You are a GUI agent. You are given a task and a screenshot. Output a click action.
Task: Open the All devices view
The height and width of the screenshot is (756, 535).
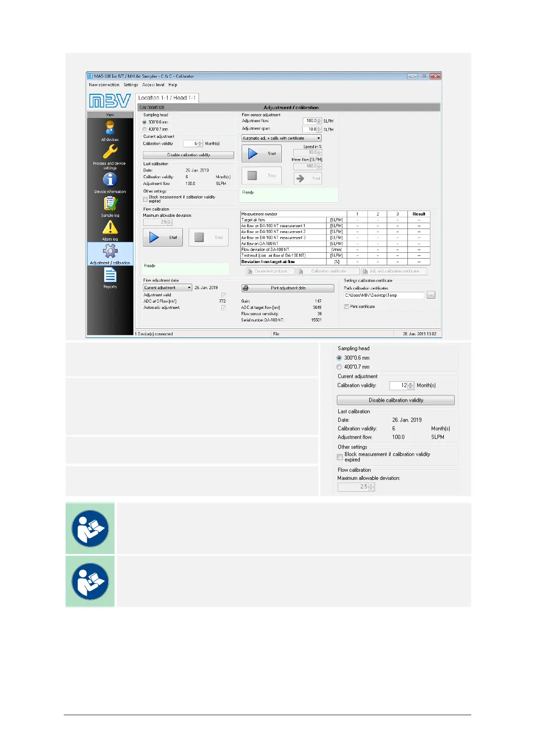pyautogui.click(x=110, y=131)
